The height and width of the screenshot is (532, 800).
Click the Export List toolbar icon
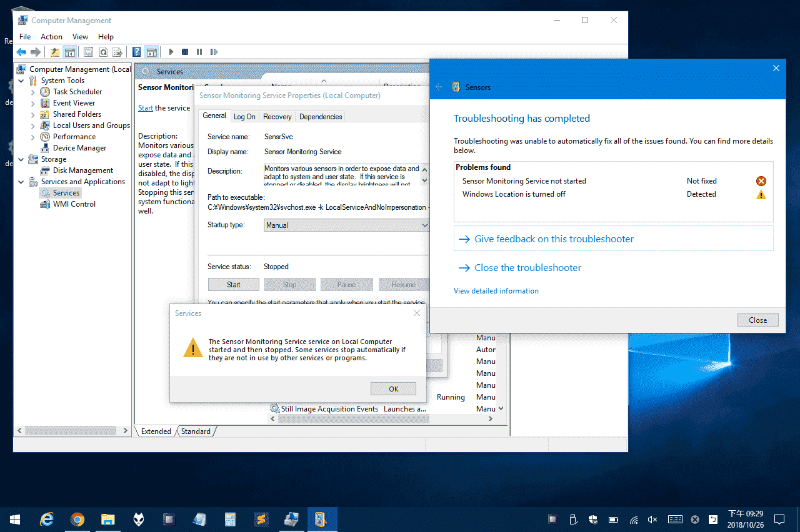pyautogui.click(x=117, y=52)
